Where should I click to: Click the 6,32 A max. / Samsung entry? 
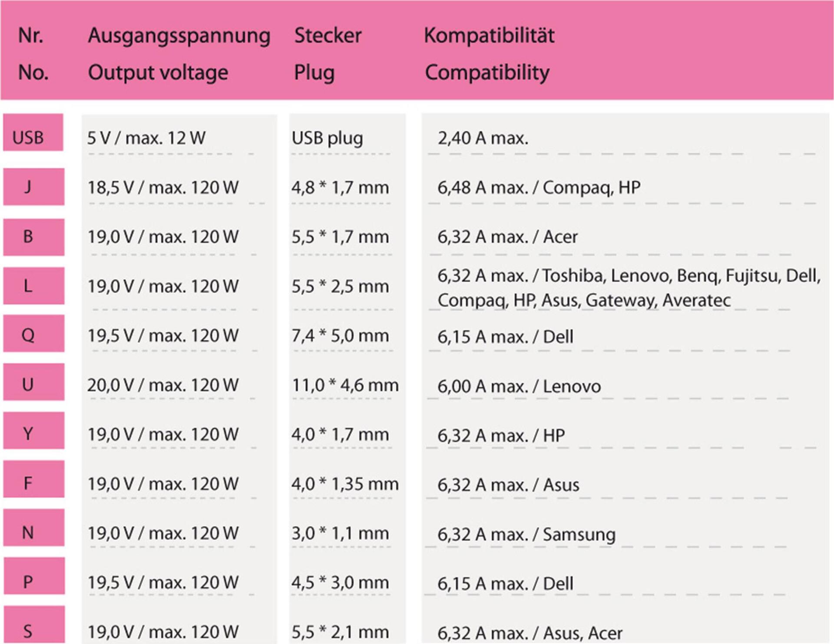(526, 535)
